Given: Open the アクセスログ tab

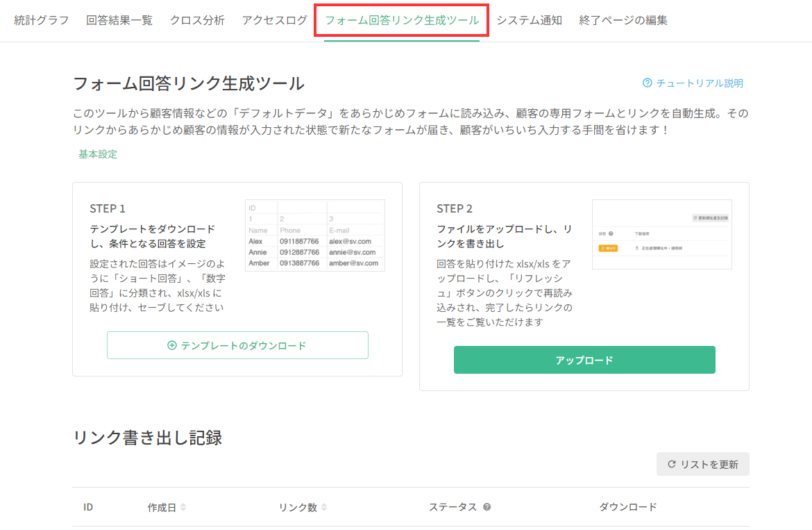Looking at the screenshot, I should coord(274,20).
